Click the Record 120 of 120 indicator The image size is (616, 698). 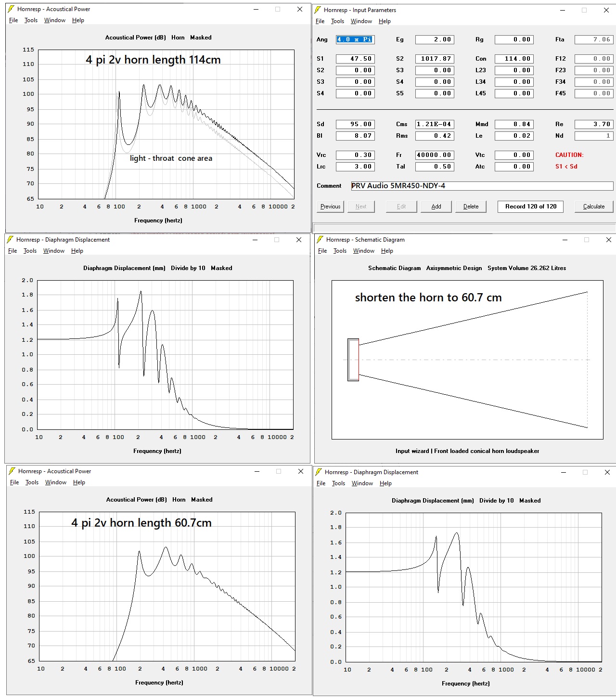(x=531, y=207)
